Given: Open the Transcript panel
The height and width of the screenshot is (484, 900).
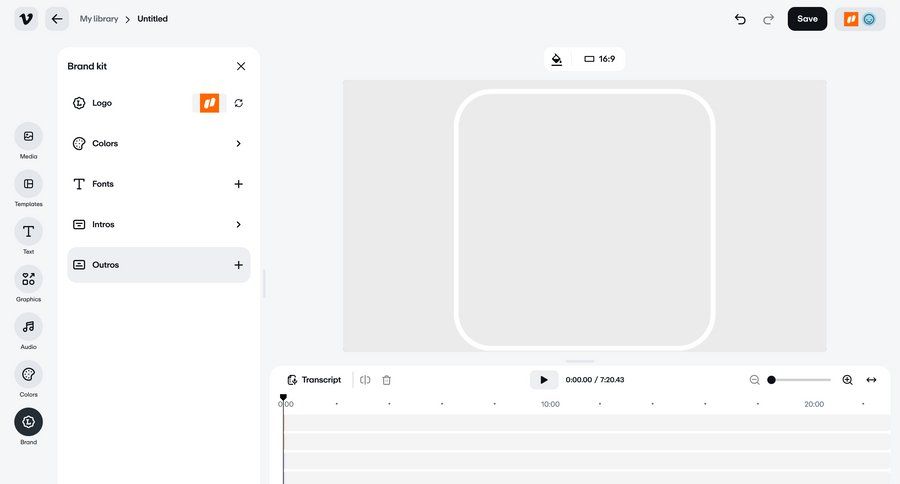Looking at the screenshot, I should 313,380.
